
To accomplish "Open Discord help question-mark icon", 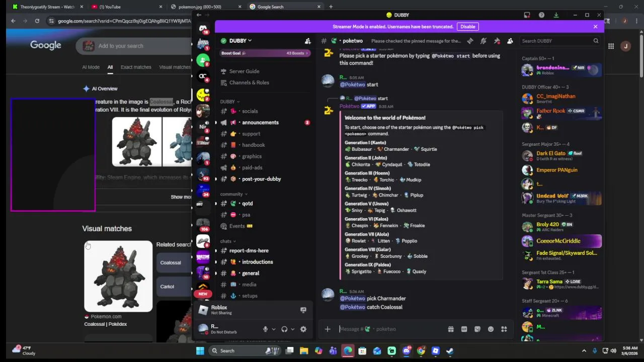I will click(541, 15).
